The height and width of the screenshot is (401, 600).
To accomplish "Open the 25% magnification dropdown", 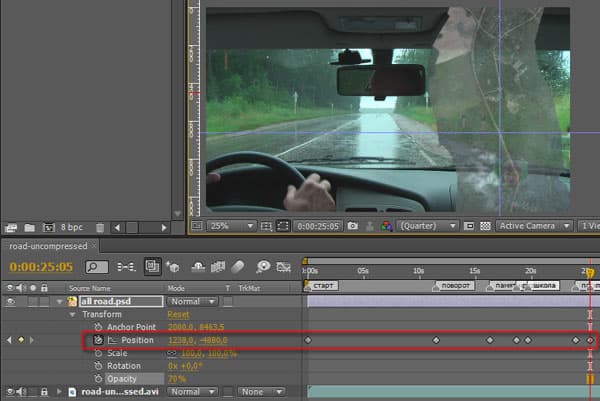I will (231, 226).
